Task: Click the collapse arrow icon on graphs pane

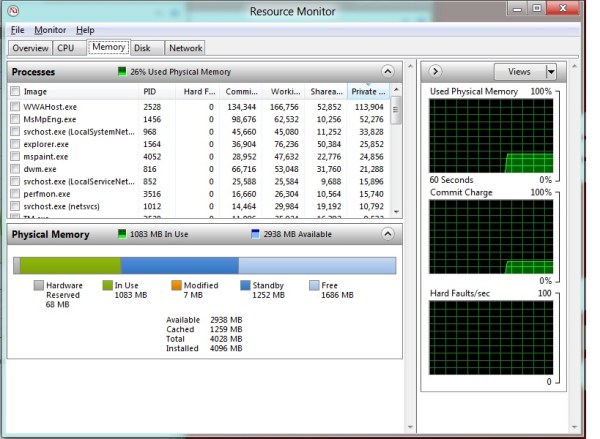Action: pos(436,72)
